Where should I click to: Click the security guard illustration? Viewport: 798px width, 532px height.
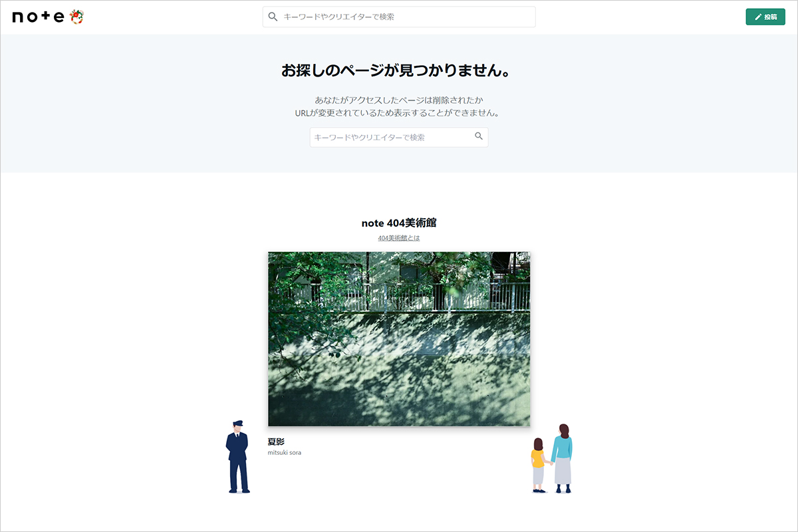click(x=237, y=457)
